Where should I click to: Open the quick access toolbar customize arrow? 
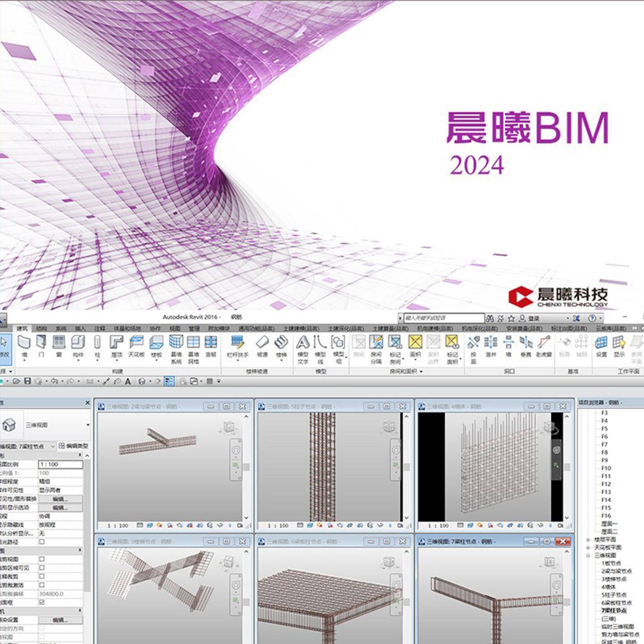point(219,381)
